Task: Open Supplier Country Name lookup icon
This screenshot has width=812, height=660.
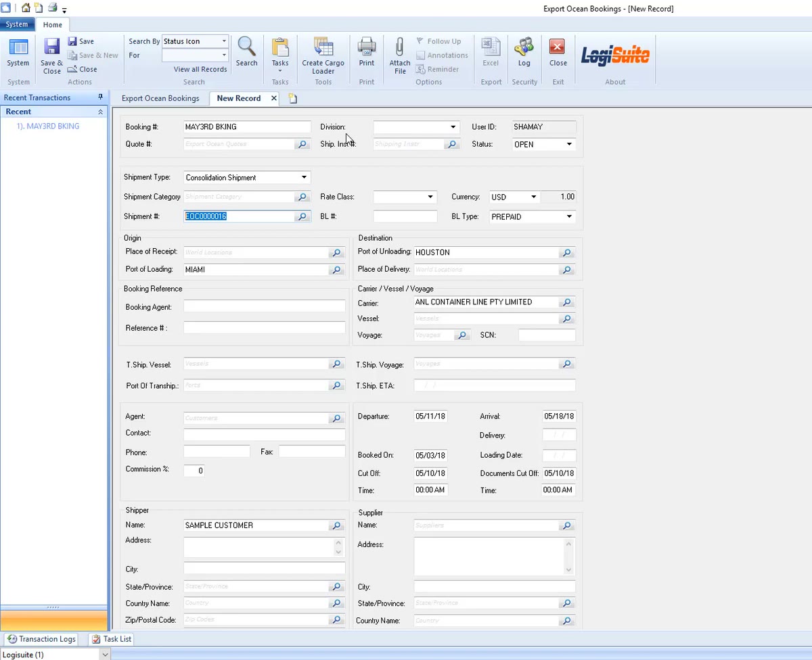Action: tap(567, 621)
